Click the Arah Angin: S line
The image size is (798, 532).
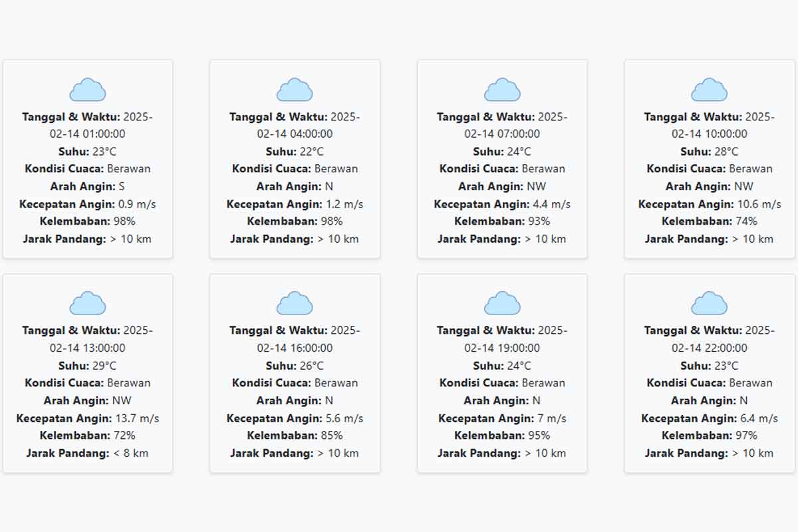coord(88,186)
